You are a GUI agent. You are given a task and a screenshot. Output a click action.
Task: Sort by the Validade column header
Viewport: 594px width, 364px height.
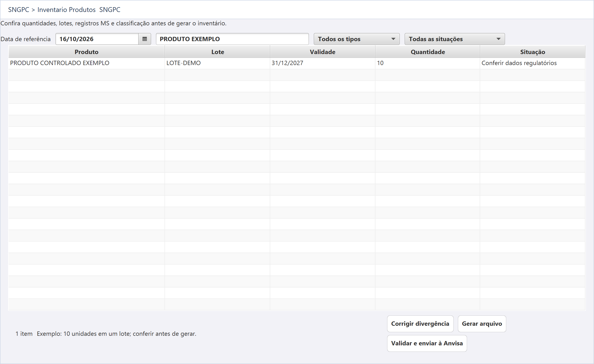point(323,52)
